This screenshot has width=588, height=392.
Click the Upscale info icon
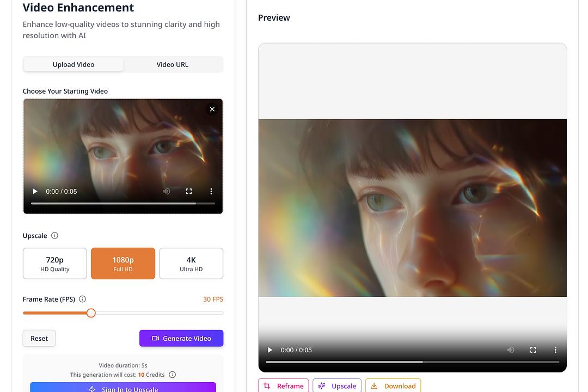[54, 235]
